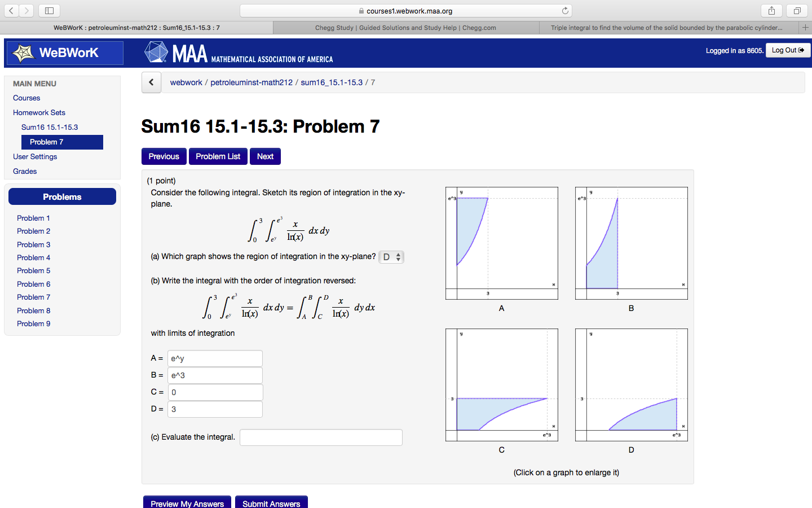
Task: Click the breadcrumb back chevron button
Action: (151, 82)
